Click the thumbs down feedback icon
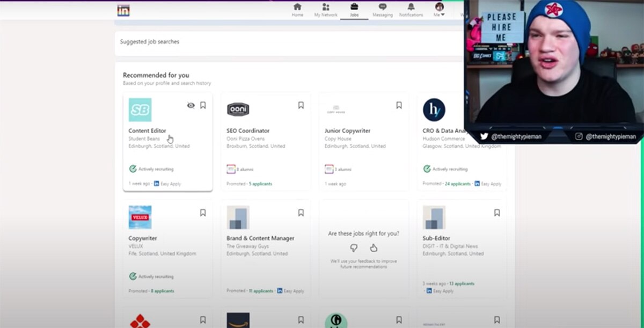 point(354,247)
